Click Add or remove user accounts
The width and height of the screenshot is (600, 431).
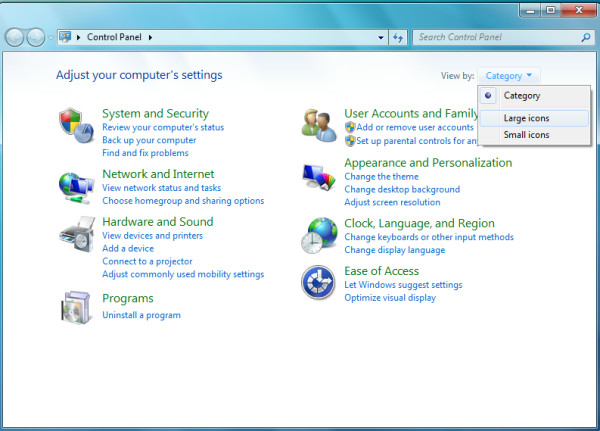point(415,127)
